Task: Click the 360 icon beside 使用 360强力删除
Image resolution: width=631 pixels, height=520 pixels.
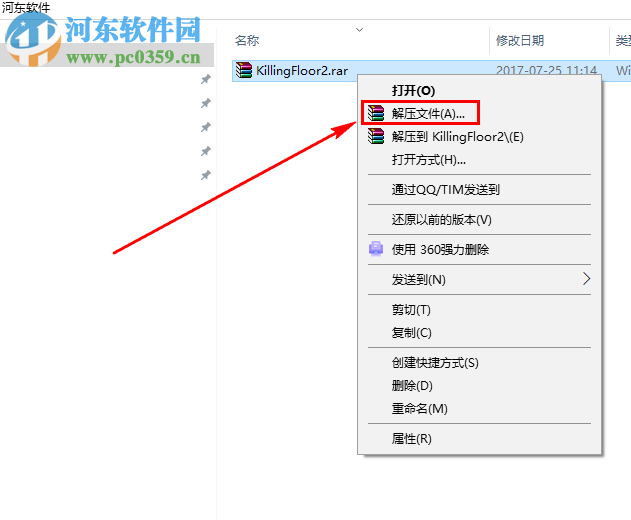Action: pos(376,249)
